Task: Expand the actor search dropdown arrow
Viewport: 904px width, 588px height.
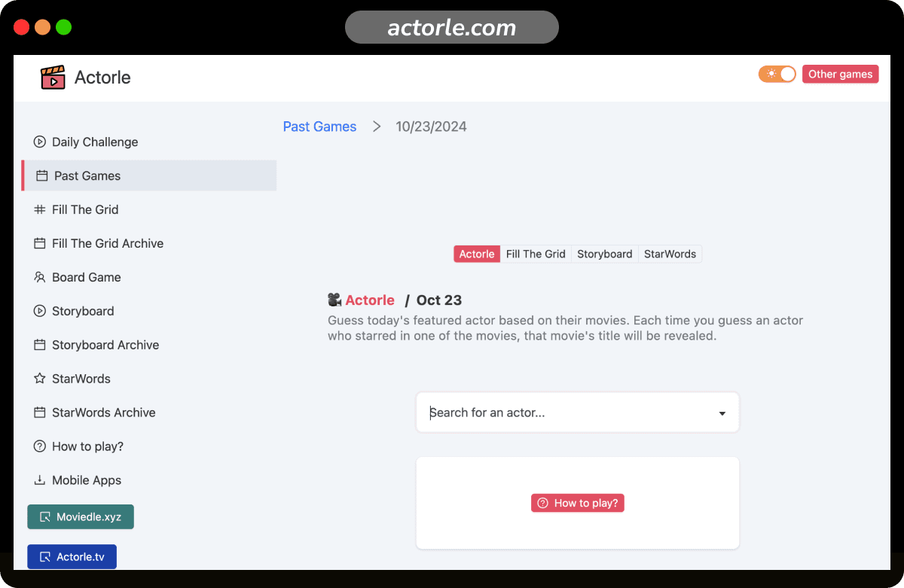Action: tap(722, 413)
